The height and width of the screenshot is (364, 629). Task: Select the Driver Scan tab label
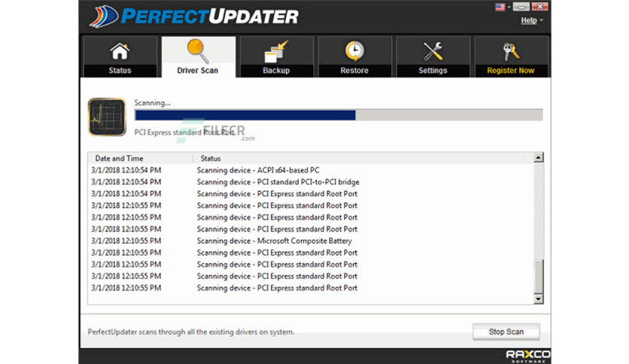198,71
